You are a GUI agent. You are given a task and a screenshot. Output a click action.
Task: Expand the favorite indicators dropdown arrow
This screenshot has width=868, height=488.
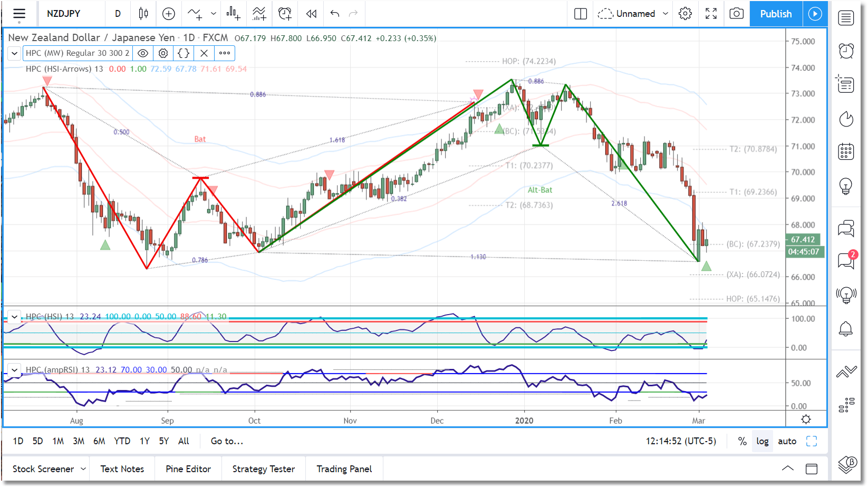214,14
